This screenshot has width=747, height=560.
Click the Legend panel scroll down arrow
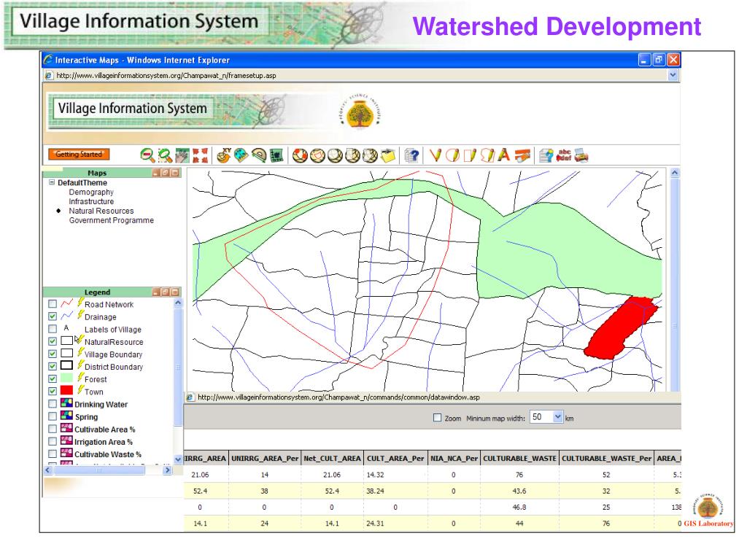pyautogui.click(x=178, y=459)
